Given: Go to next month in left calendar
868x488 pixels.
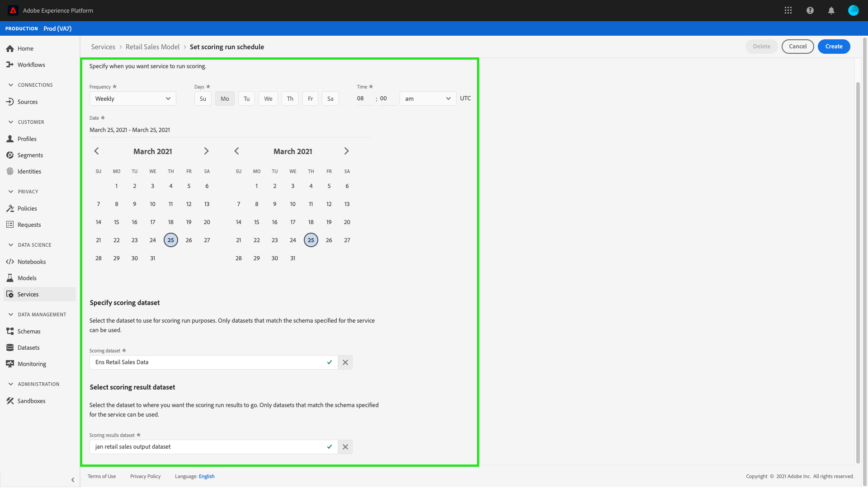Looking at the screenshot, I should (206, 151).
